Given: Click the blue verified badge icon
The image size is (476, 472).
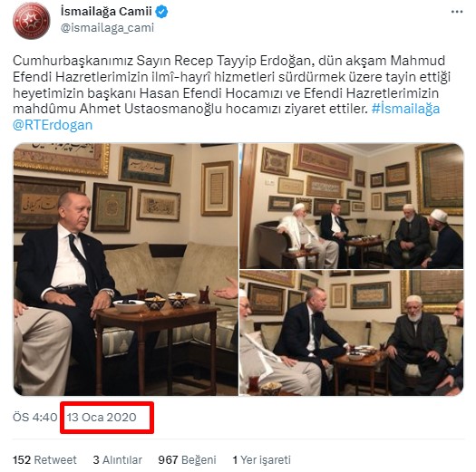Looking at the screenshot, I should click(x=161, y=12).
